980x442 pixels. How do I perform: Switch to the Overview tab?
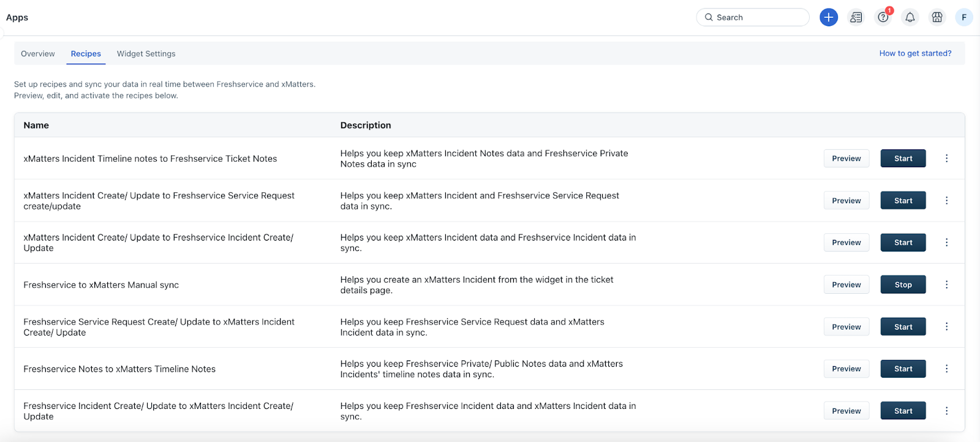[38, 54]
